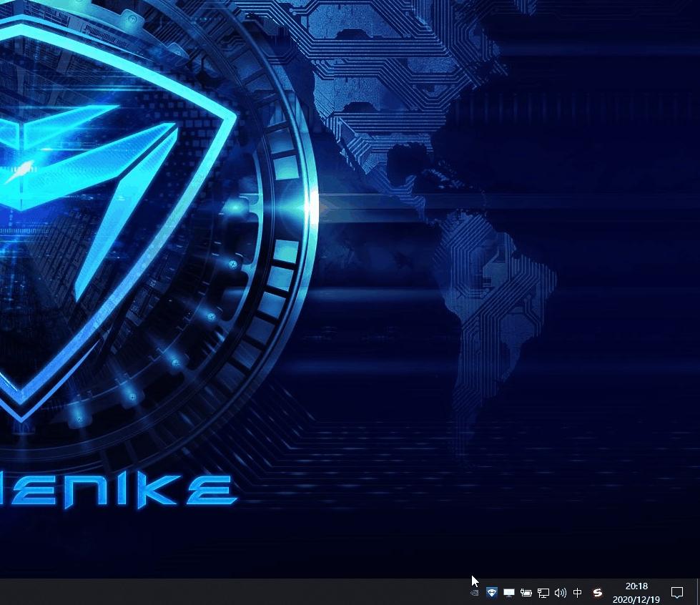This screenshot has width=700, height=605.
Task: Click the blue shield control center tray icon
Action: tap(491, 593)
